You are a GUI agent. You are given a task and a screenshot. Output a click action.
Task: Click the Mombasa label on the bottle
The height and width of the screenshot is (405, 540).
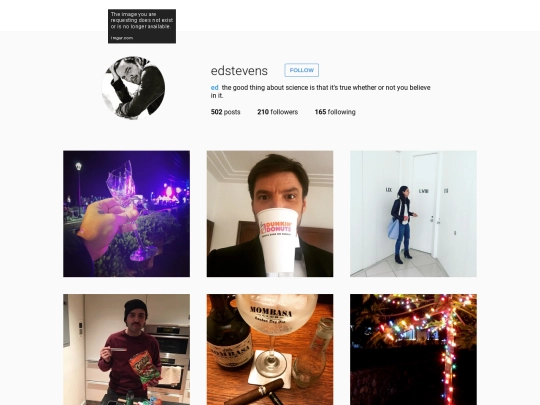click(231, 352)
